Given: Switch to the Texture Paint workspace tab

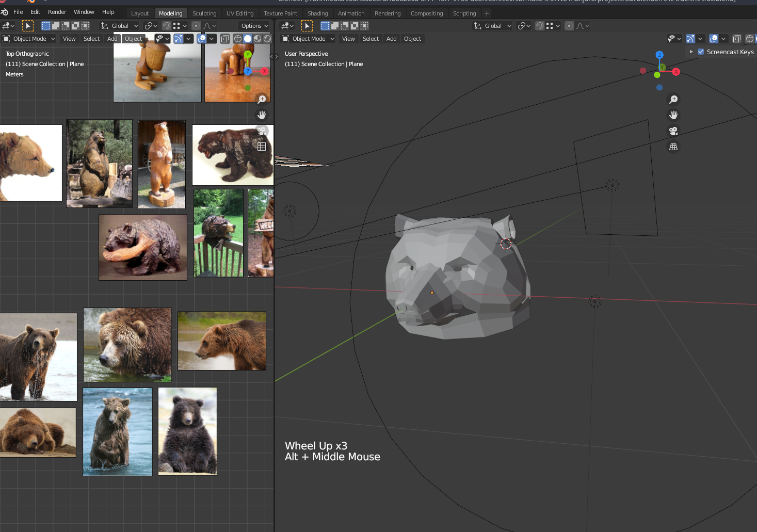Looking at the screenshot, I should 280,13.
